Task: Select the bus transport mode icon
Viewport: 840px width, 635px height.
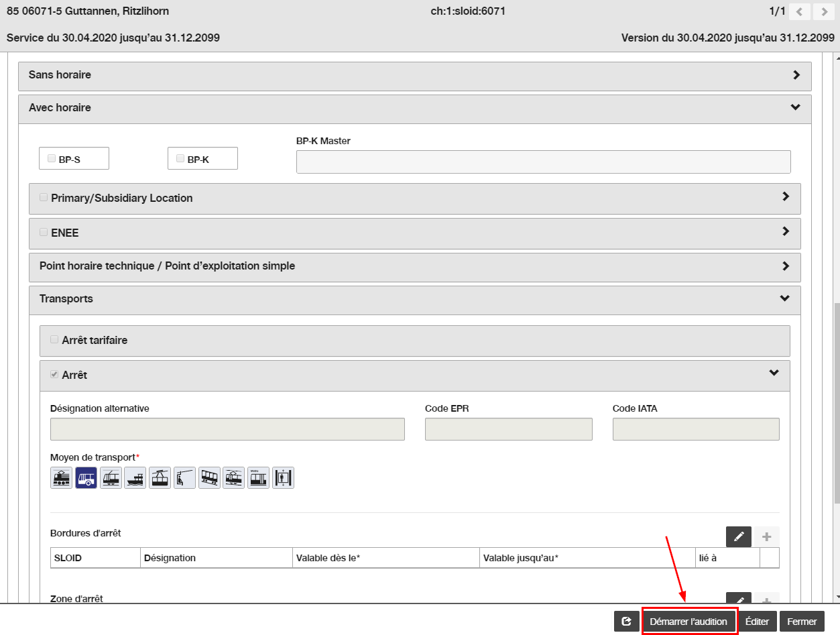Action: [86, 477]
